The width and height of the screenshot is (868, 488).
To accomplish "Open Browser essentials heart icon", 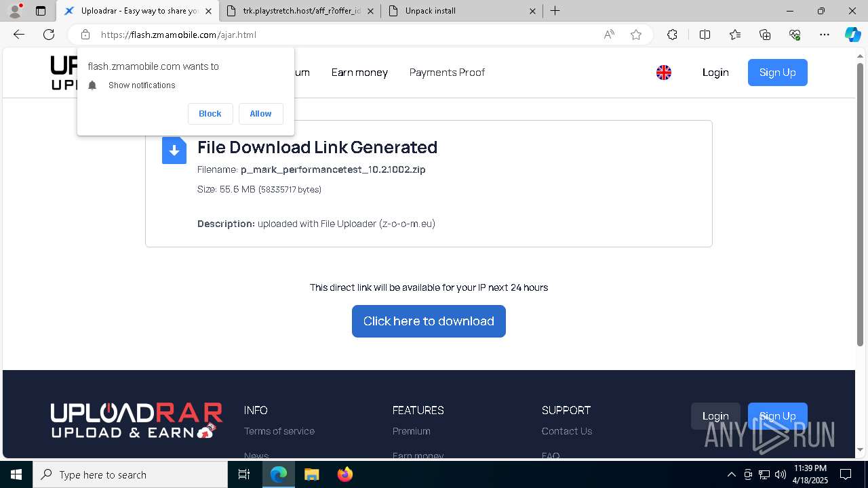I will (795, 35).
